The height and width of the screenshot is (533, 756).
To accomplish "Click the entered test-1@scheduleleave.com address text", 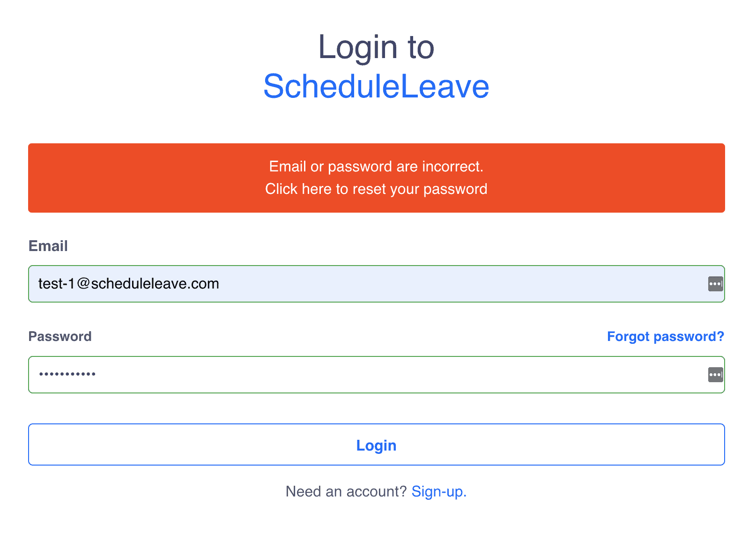I will click(x=129, y=284).
